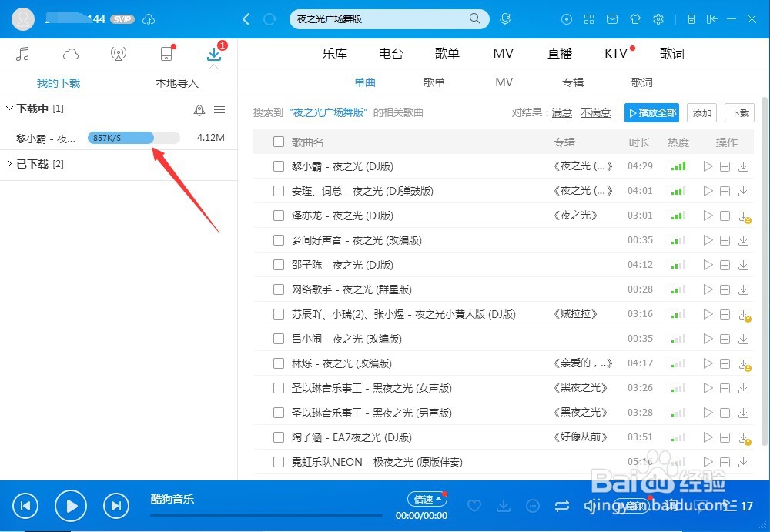This screenshot has width=770, height=532.
Task: Check 邵子陈 - 夜之光 (DJ版) row
Action: click(279, 265)
